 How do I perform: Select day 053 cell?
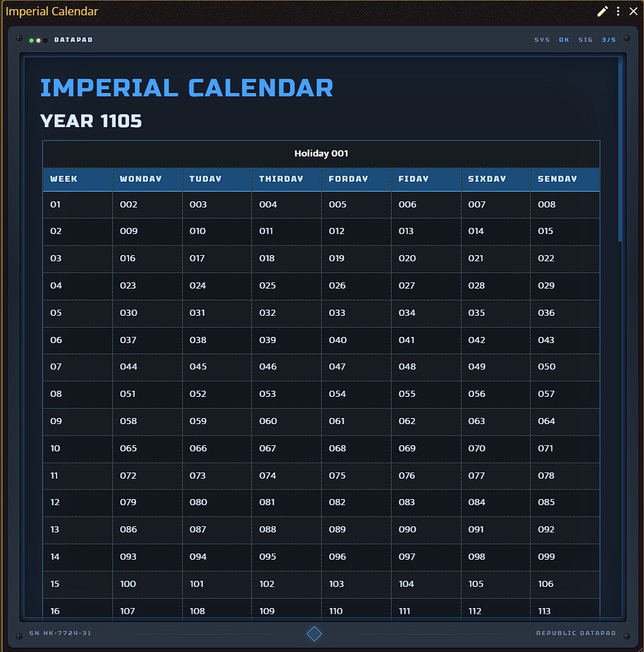coord(286,394)
